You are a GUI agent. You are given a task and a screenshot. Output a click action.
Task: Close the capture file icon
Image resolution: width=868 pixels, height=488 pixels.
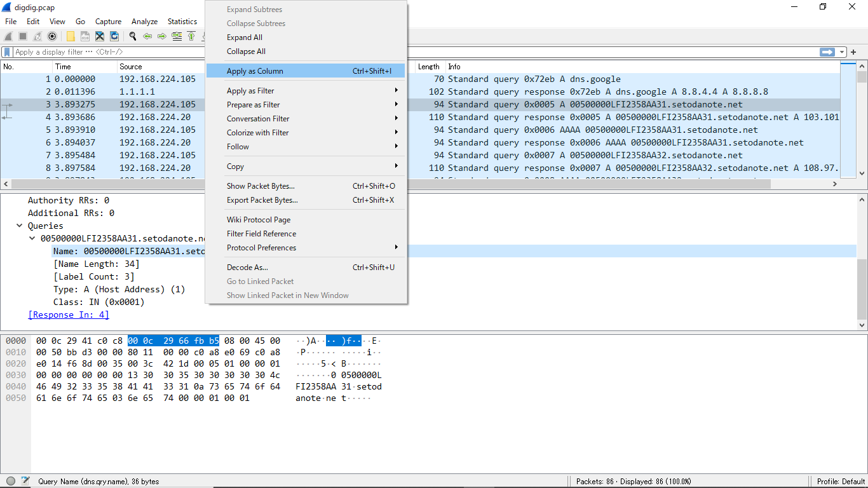(100, 36)
